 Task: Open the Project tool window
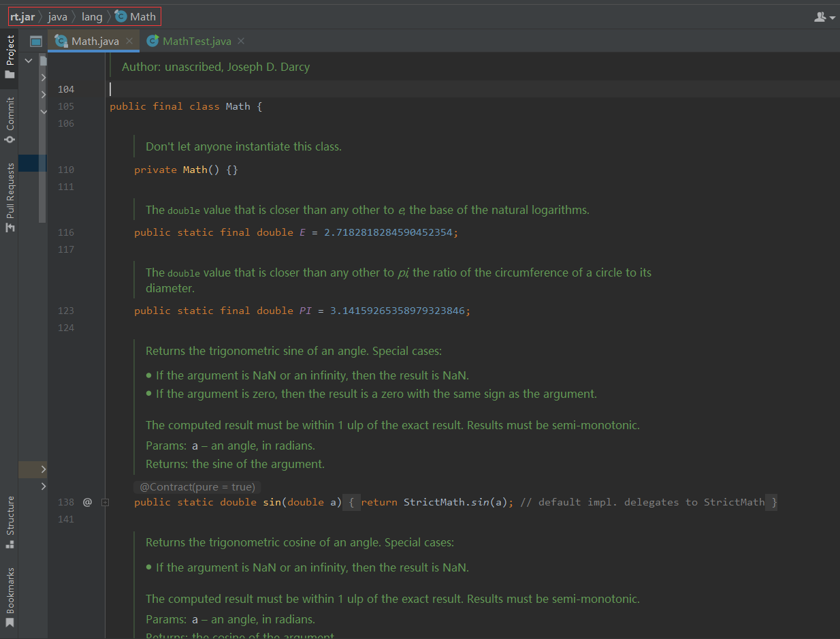[x=10, y=57]
